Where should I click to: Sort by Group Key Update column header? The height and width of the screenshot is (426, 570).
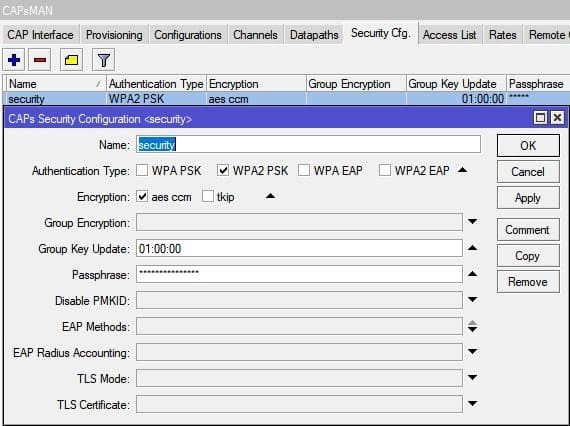tap(456, 84)
